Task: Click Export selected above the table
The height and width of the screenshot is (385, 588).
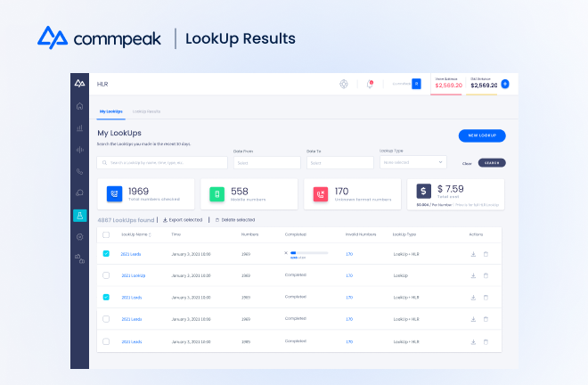Action: [x=183, y=220]
